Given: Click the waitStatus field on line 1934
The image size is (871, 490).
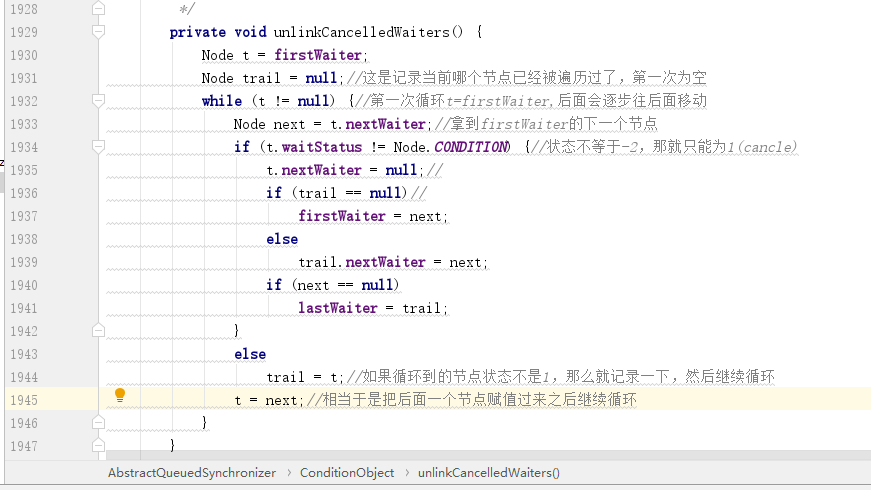Looking at the screenshot, I should [x=322, y=147].
